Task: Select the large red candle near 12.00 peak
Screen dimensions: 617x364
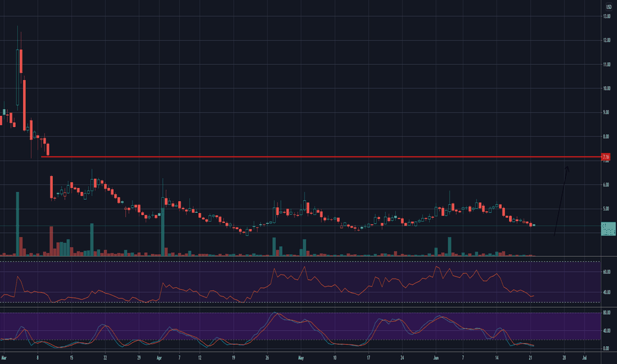Action: [x=21, y=61]
